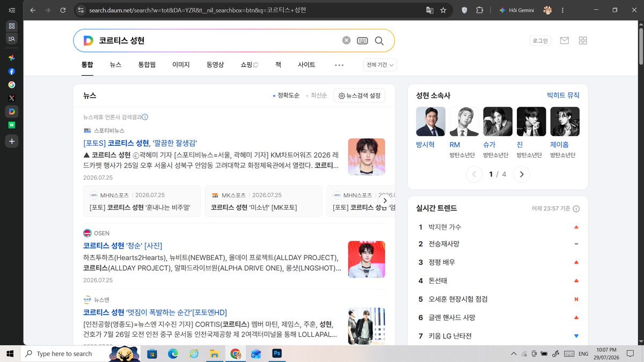Click the Hỏi Gemini button
This screenshot has width=644, height=362.
pyautogui.click(x=516, y=10)
